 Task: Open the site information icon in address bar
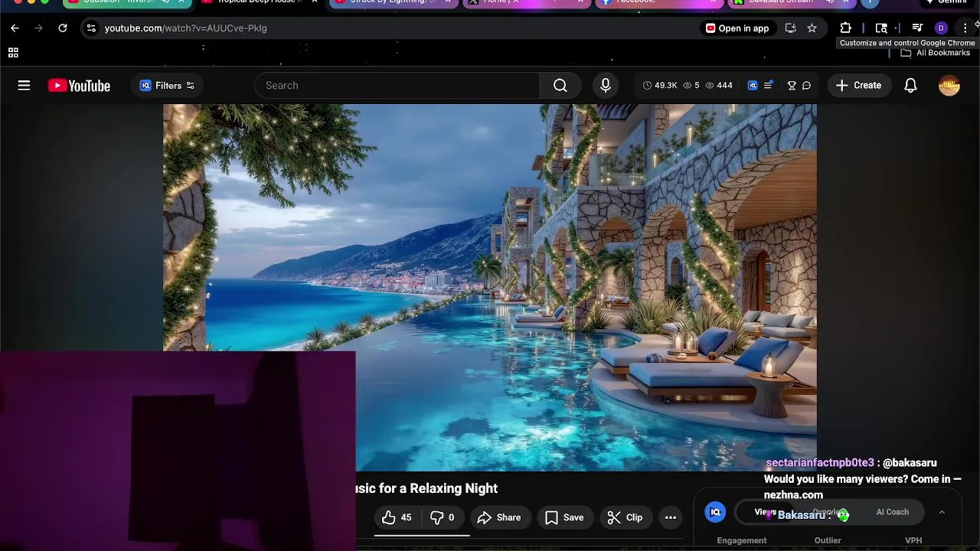[x=91, y=28]
